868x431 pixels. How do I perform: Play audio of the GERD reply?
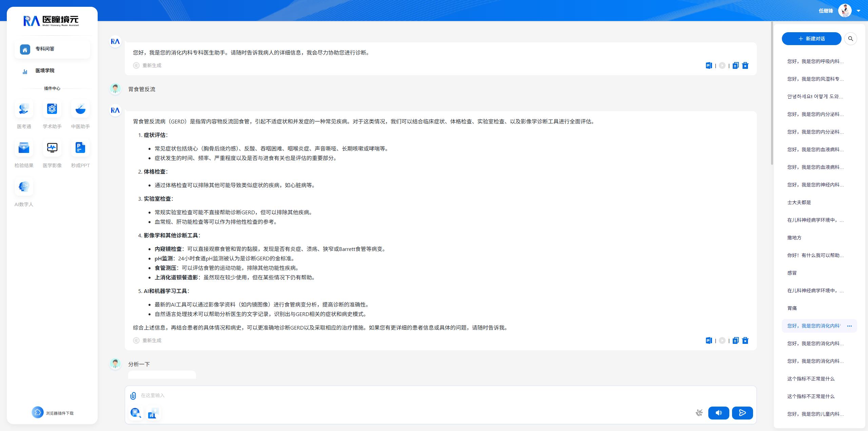point(722,340)
